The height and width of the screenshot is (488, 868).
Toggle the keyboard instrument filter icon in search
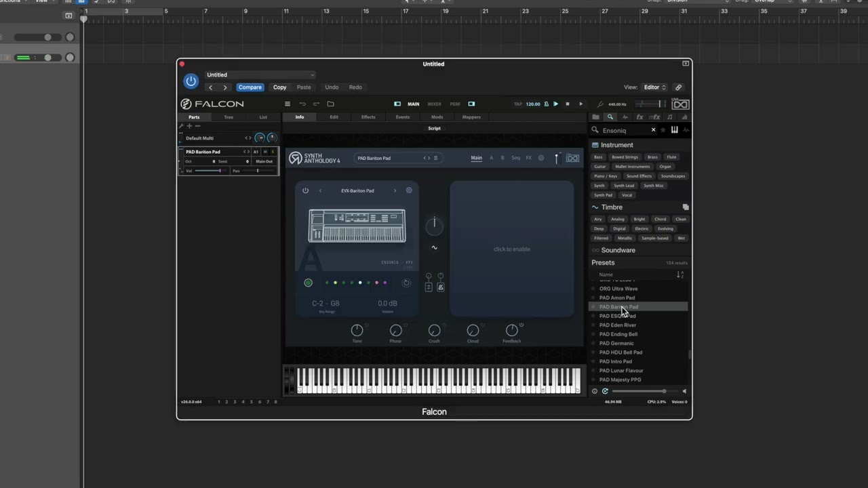675,130
